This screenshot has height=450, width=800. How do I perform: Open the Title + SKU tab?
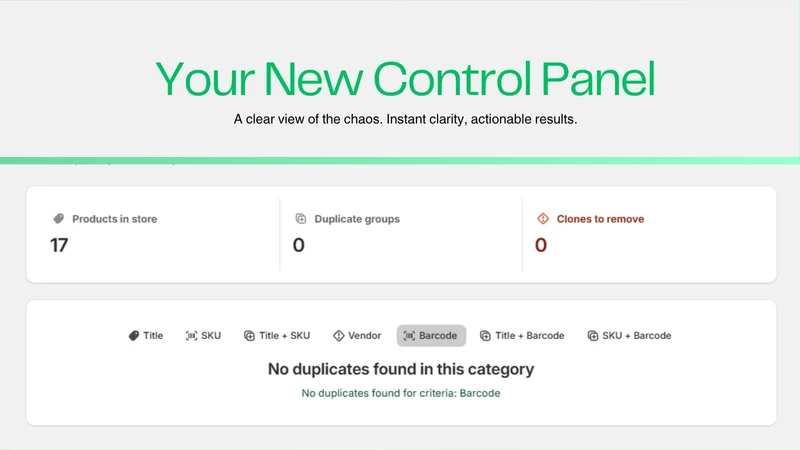coord(277,336)
